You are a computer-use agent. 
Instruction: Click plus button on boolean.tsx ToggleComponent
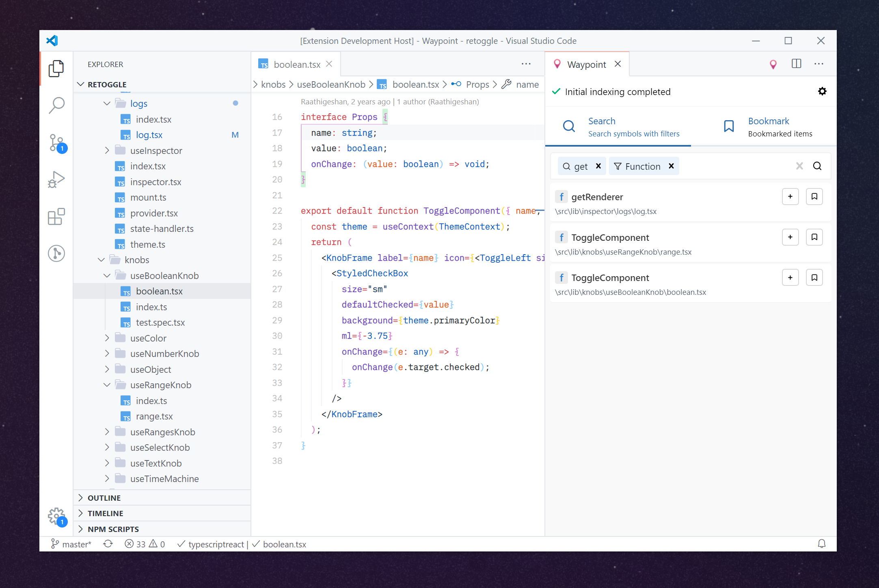coord(790,277)
